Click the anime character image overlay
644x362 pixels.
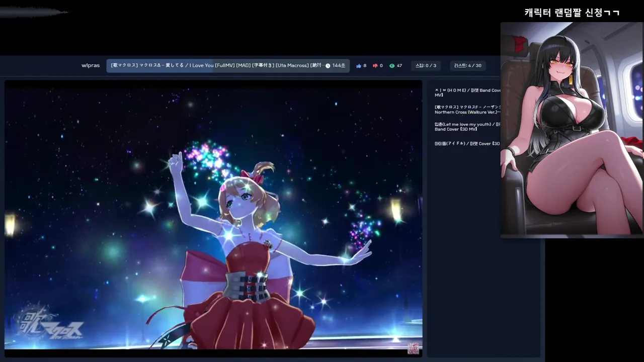(572, 130)
